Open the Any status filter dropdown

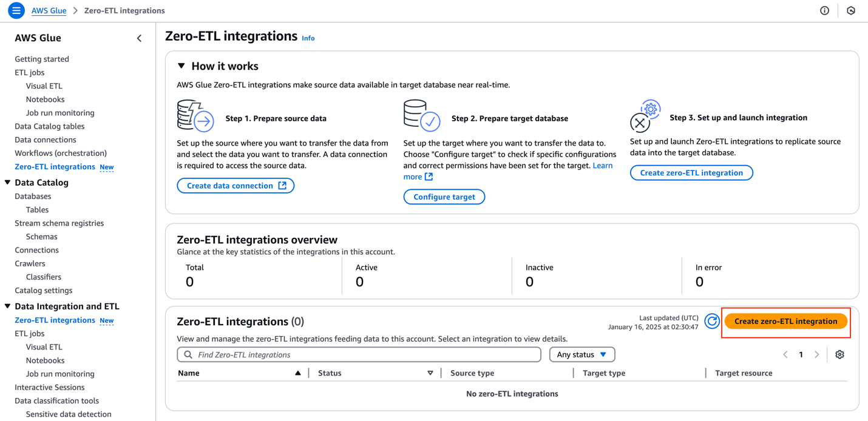tap(581, 354)
